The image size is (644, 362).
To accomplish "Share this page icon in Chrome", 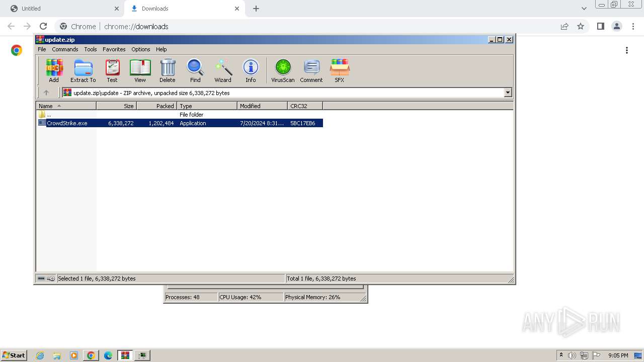I will click(565, 26).
